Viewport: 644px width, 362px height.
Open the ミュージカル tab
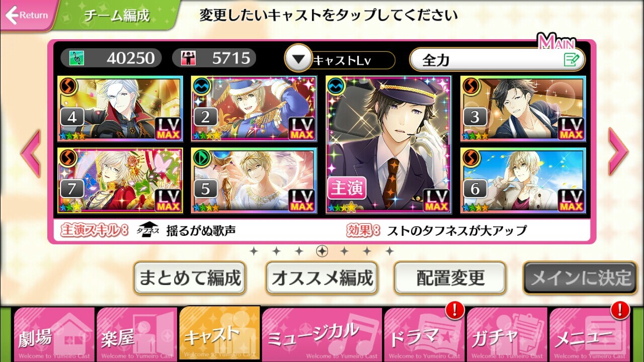322,334
